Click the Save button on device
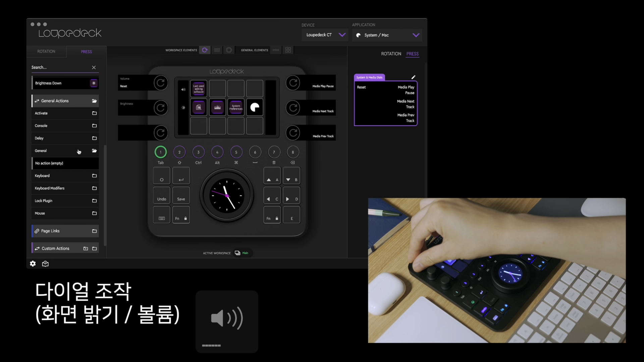The height and width of the screenshot is (362, 644). pos(181,195)
